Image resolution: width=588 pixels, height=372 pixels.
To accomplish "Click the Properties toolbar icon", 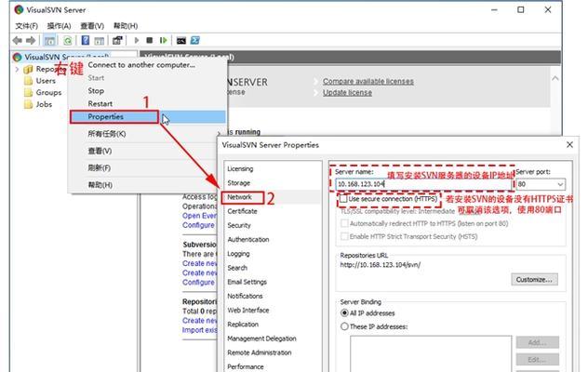I will [x=117, y=41].
